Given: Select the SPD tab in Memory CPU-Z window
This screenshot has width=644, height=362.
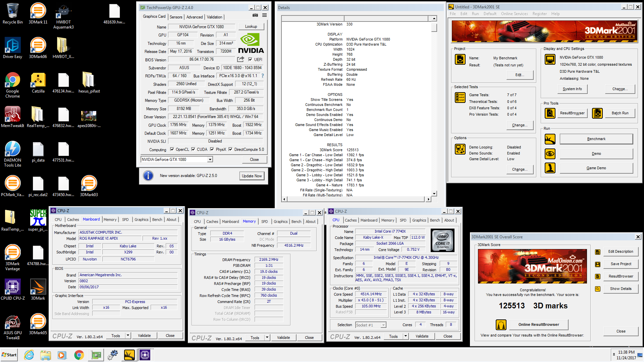Looking at the screenshot, I should click(x=264, y=222).
